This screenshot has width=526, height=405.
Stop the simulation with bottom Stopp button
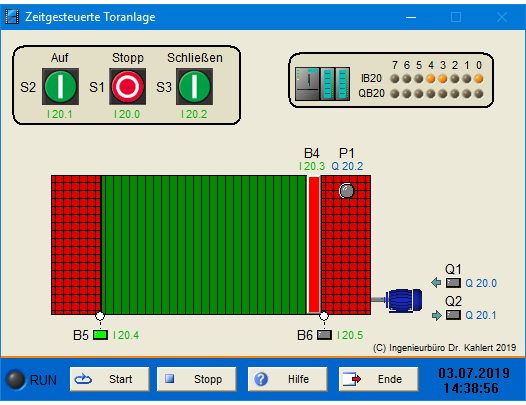click(197, 379)
